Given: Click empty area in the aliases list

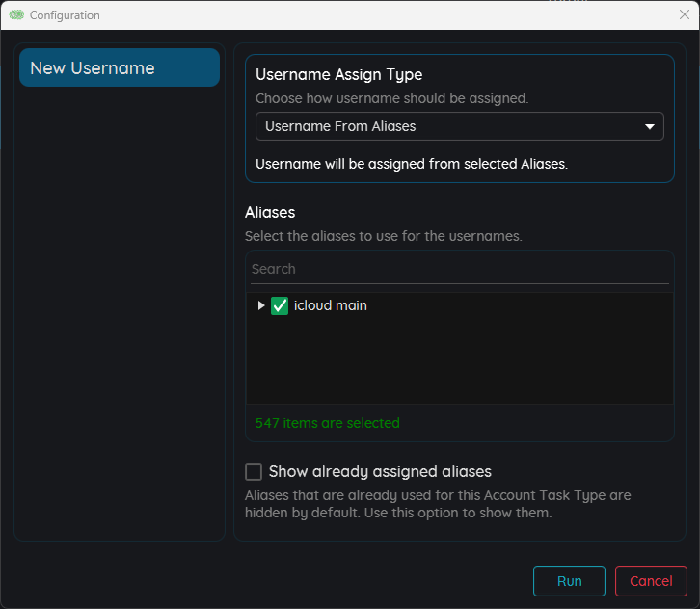Looking at the screenshot, I should (459, 361).
